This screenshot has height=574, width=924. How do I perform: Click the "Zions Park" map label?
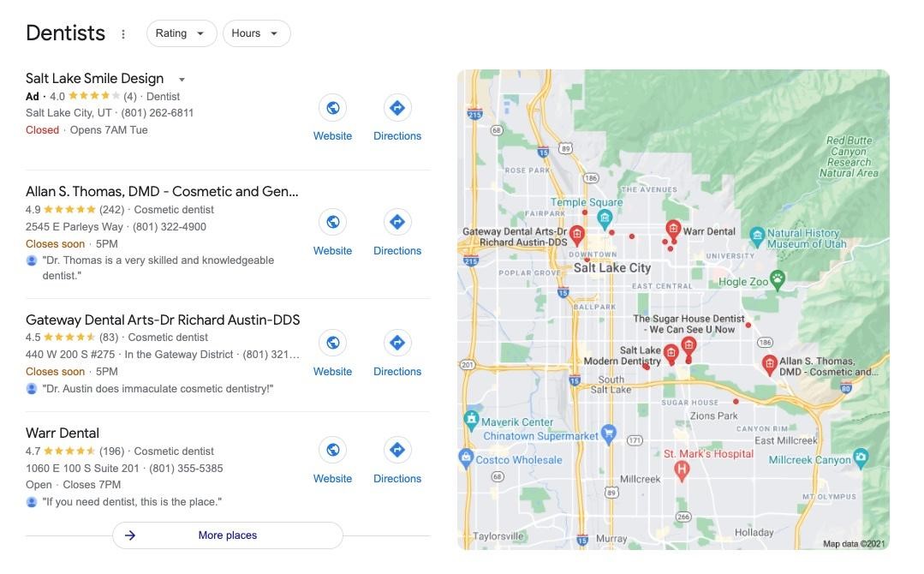tap(713, 416)
